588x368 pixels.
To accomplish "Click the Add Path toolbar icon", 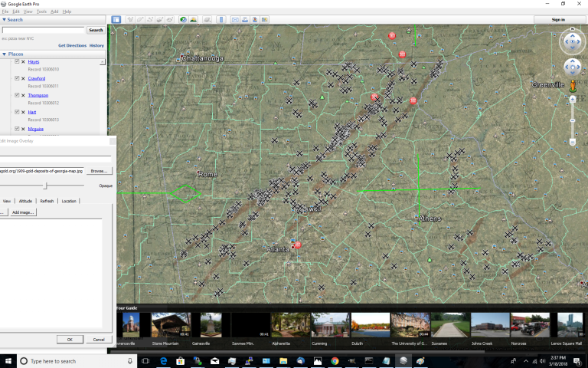I will click(x=150, y=19).
